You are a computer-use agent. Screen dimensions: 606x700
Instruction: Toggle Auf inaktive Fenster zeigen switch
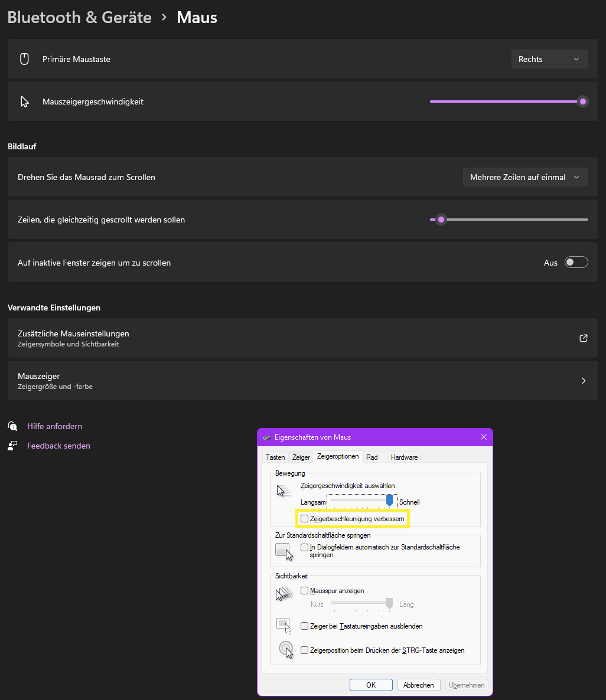(576, 263)
